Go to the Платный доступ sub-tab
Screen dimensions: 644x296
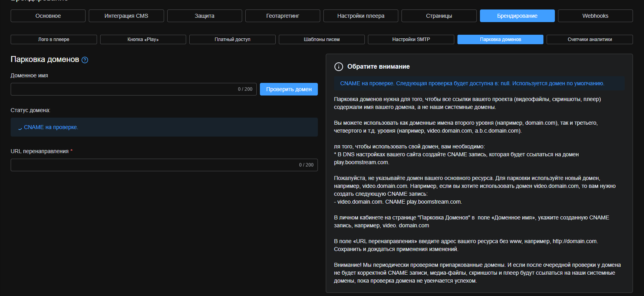coord(232,39)
